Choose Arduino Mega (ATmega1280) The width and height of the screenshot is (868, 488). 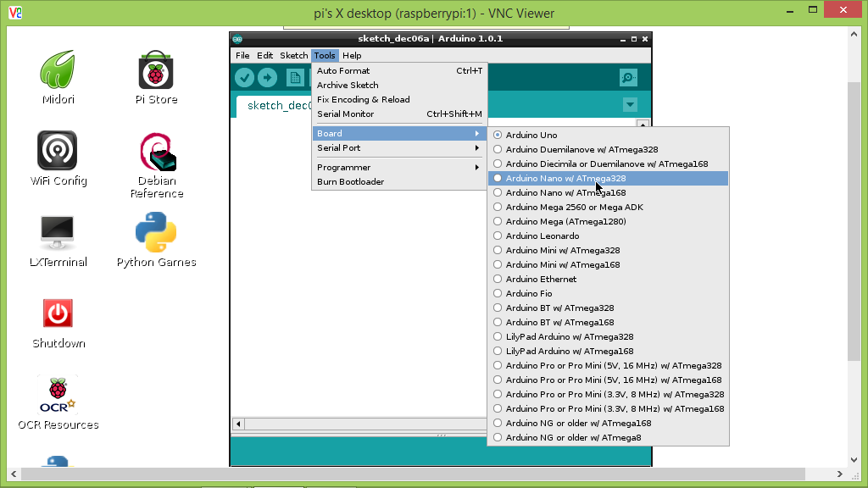click(609, 221)
